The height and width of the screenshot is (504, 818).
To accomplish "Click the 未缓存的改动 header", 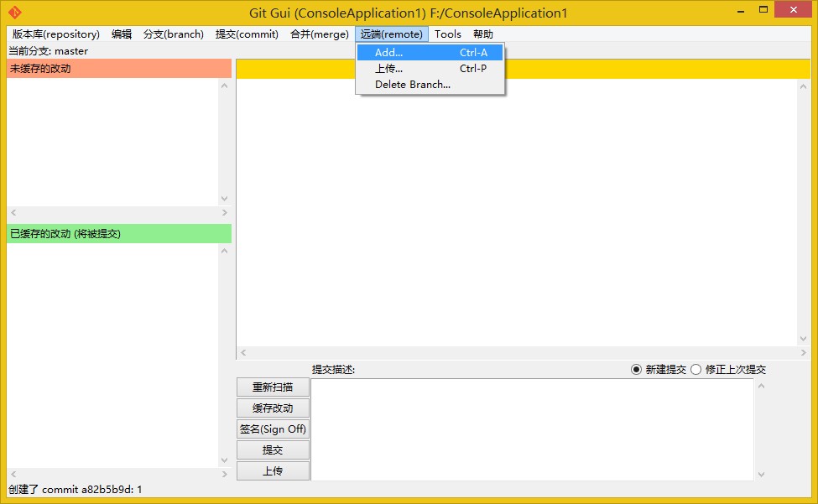I will 119,68.
